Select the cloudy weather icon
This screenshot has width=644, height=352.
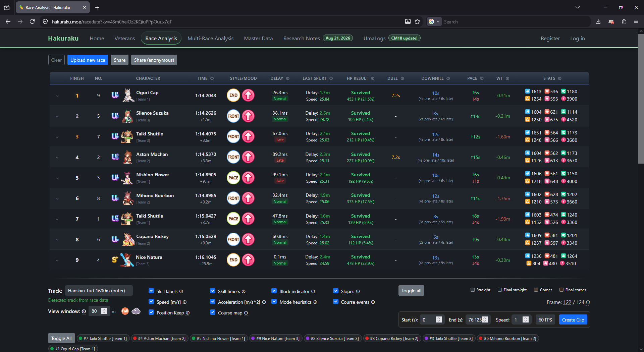click(x=136, y=311)
